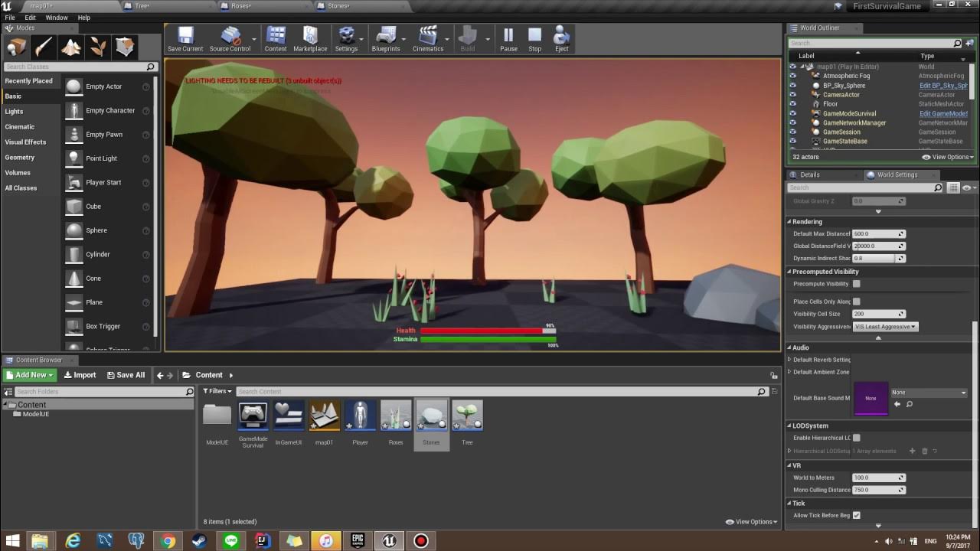Image resolution: width=980 pixels, height=551 pixels.
Task: Click the Save All button
Action: click(126, 375)
